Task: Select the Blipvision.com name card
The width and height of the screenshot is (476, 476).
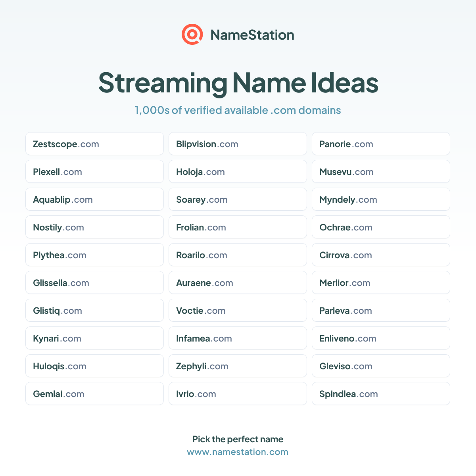Action: point(238,144)
